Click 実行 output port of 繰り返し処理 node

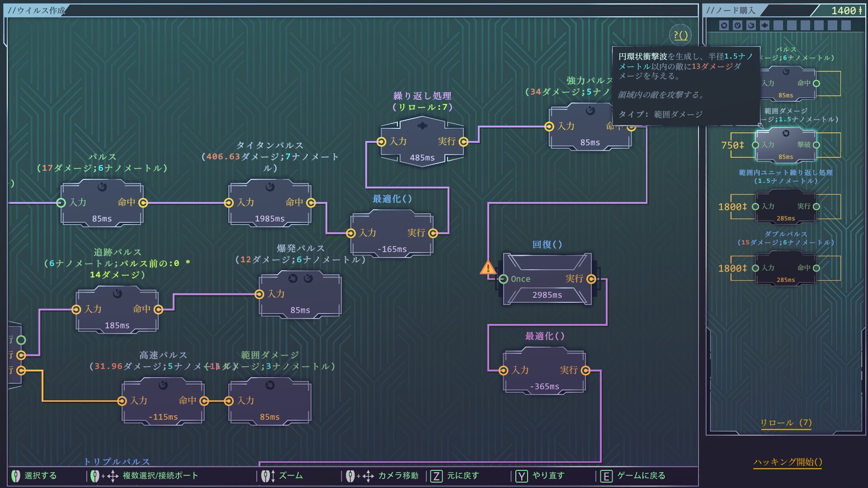[x=463, y=142]
